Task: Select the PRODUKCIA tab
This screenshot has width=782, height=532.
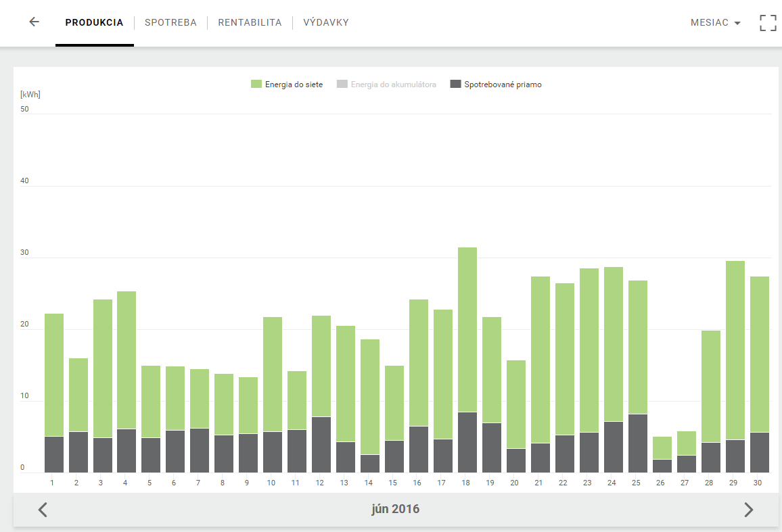Action: 94,22
